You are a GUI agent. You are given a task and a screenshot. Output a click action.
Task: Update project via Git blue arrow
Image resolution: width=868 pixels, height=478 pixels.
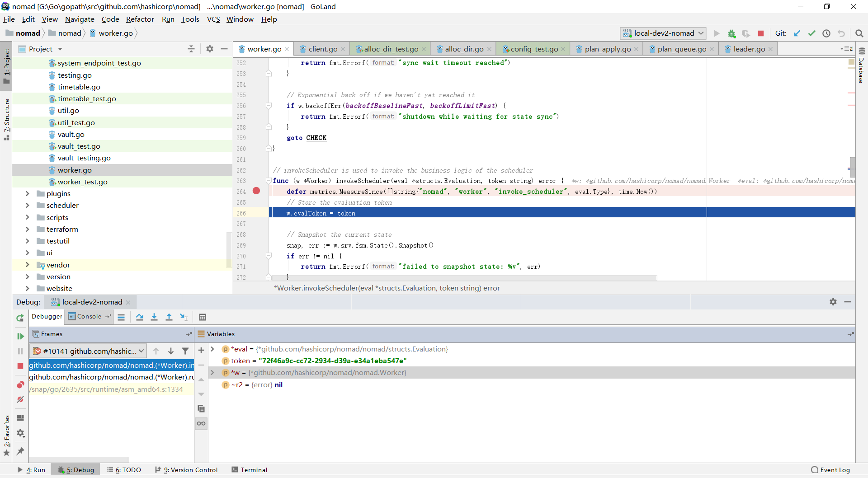click(x=797, y=33)
